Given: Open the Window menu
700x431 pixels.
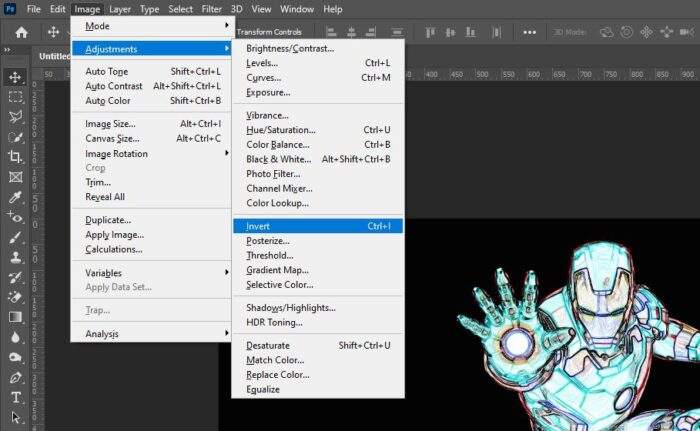Looking at the screenshot, I should coord(296,9).
